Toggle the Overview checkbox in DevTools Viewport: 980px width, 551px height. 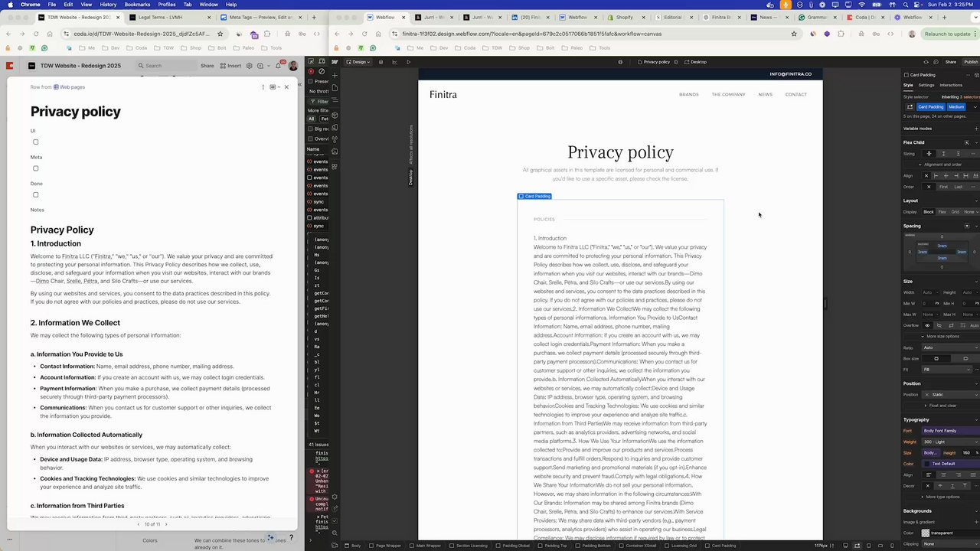[310, 139]
